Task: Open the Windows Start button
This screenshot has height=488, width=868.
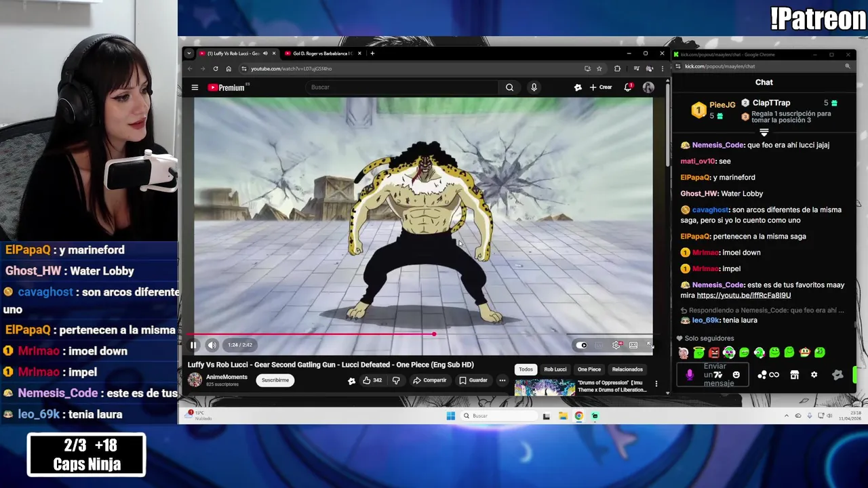Action: [x=451, y=416]
